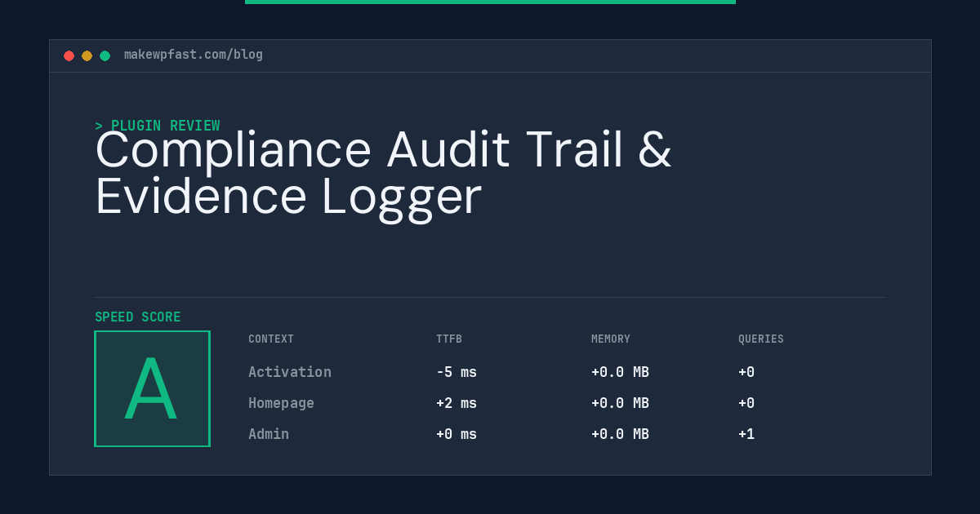980x514 pixels.
Task: Click the '-5 ms' TTFB value
Action: [x=457, y=372]
